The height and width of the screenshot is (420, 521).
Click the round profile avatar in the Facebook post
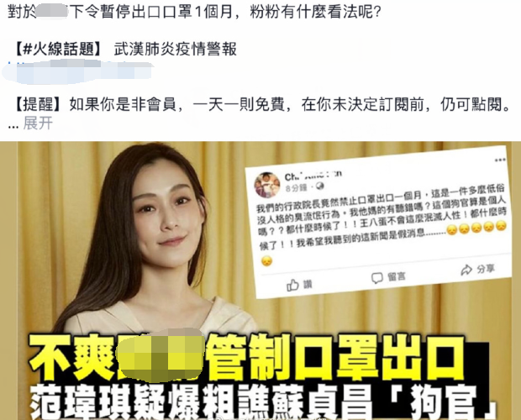(x=267, y=185)
